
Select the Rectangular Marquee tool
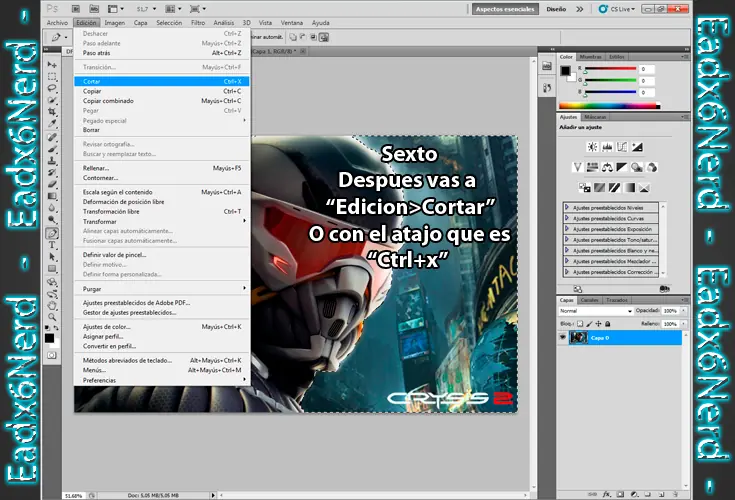coord(52,76)
